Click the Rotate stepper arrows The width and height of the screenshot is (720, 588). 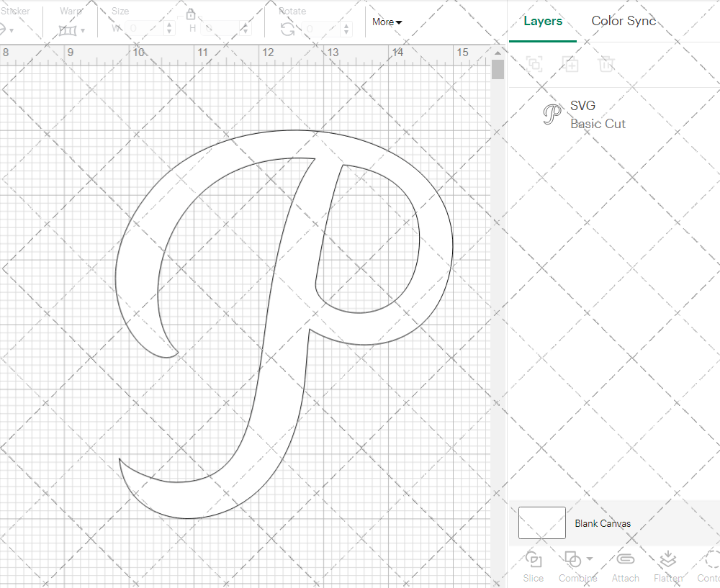coord(346,29)
